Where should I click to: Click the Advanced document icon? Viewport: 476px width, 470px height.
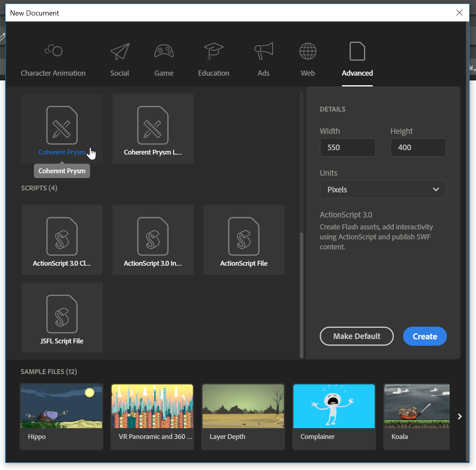pyautogui.click(x=357, y=51)
